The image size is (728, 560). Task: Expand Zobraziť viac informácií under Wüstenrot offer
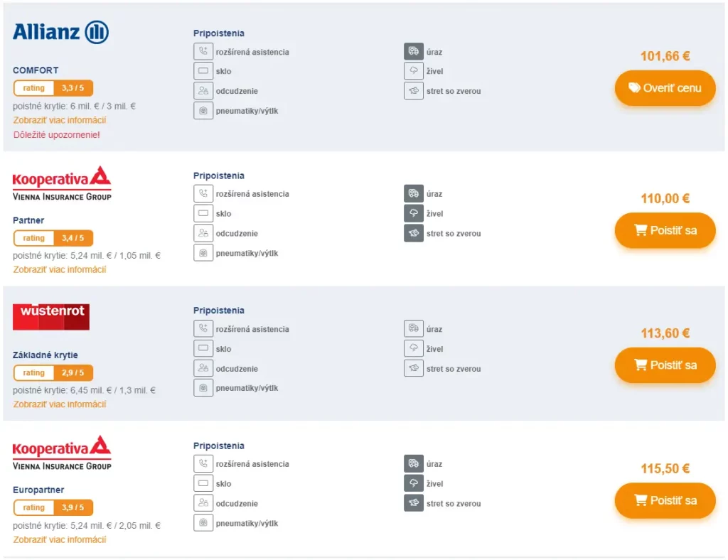click(x=60, y=404)
